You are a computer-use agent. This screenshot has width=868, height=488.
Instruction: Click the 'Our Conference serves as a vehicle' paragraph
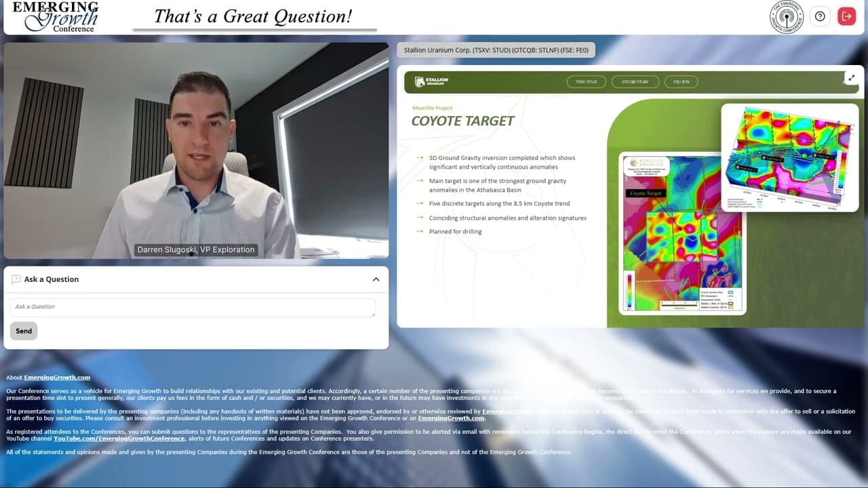pos(422,394)
